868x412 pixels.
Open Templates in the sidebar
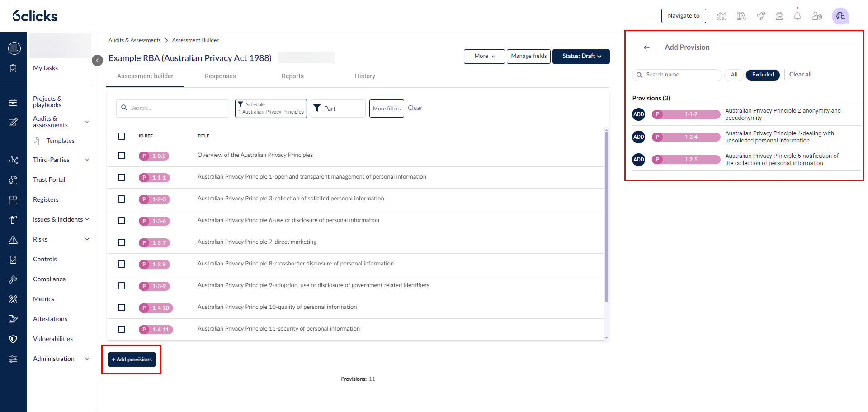coord(61,141)
